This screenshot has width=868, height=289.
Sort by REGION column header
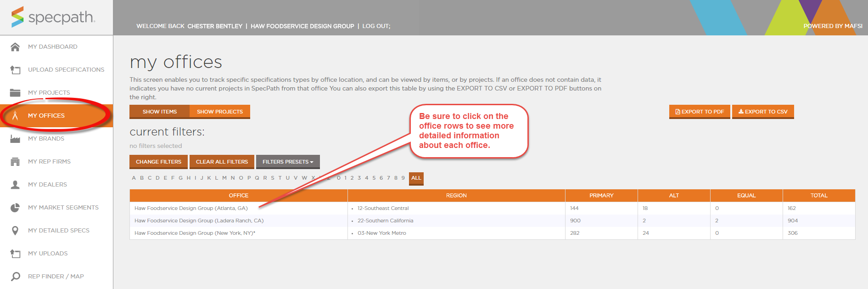tap(456, 195)
